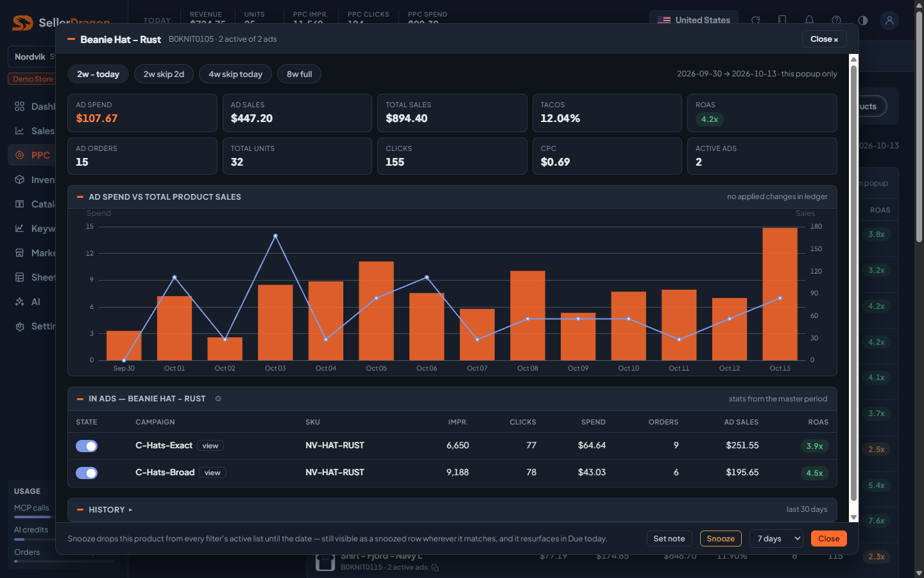Screen dimensions: 924x578
Task: Click the Set note button
Action: click(669, 539)
